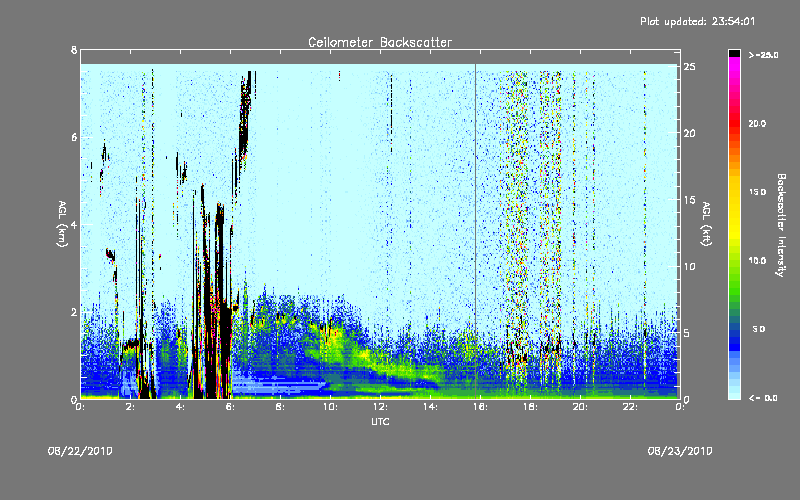
Task: Click the 5 kft right axis tick label
Action: tap(687, 333)
